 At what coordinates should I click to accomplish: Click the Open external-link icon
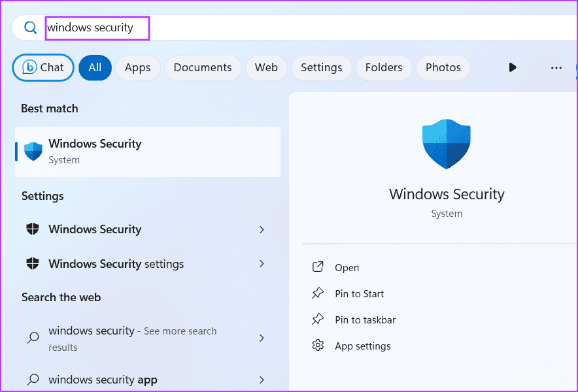(318, 267)
